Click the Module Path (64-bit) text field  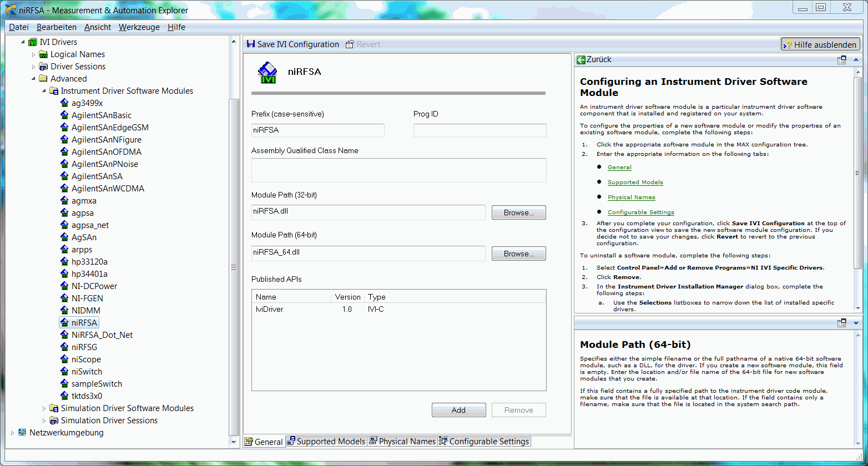369,254
